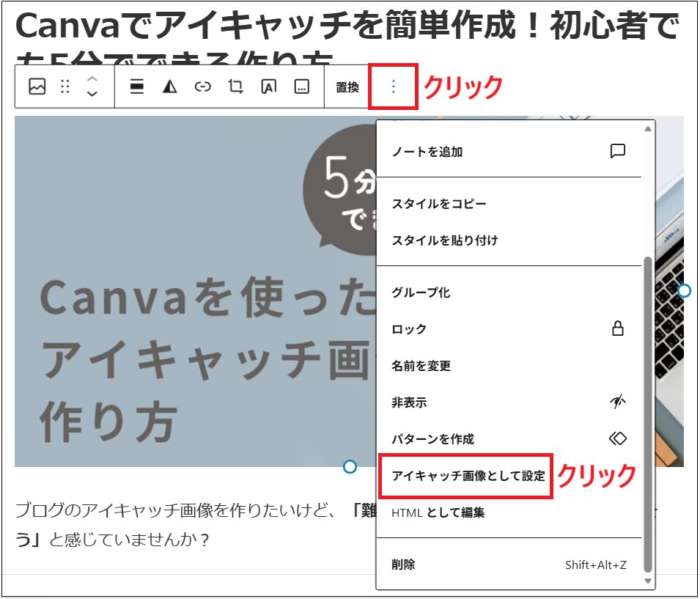Move block up with the up chevron
This screenshot has height=599, width=700.
point(92,79)
